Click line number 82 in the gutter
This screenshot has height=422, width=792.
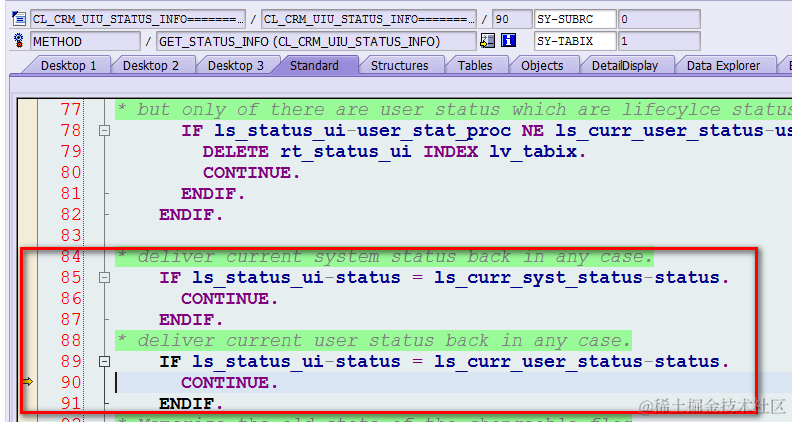(71, 215)
